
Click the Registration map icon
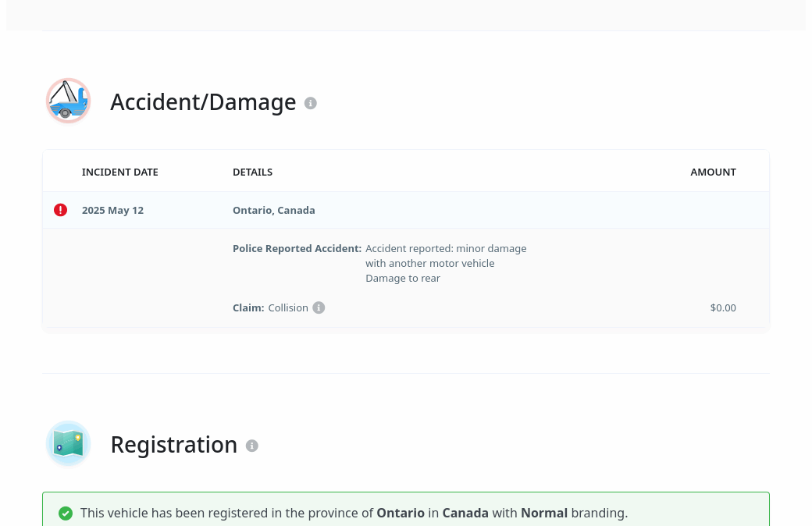(x=69, y=443)
